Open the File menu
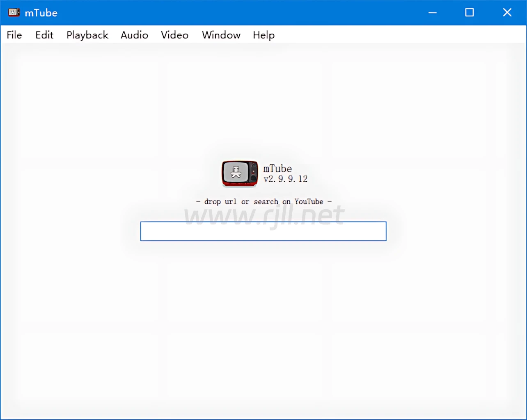 coord(14,35)
